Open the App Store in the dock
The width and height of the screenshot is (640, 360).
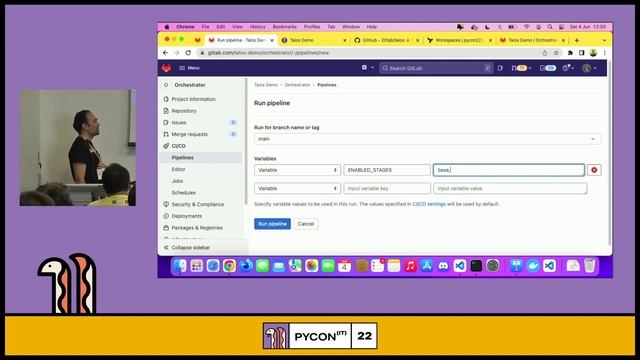point(427,266)
